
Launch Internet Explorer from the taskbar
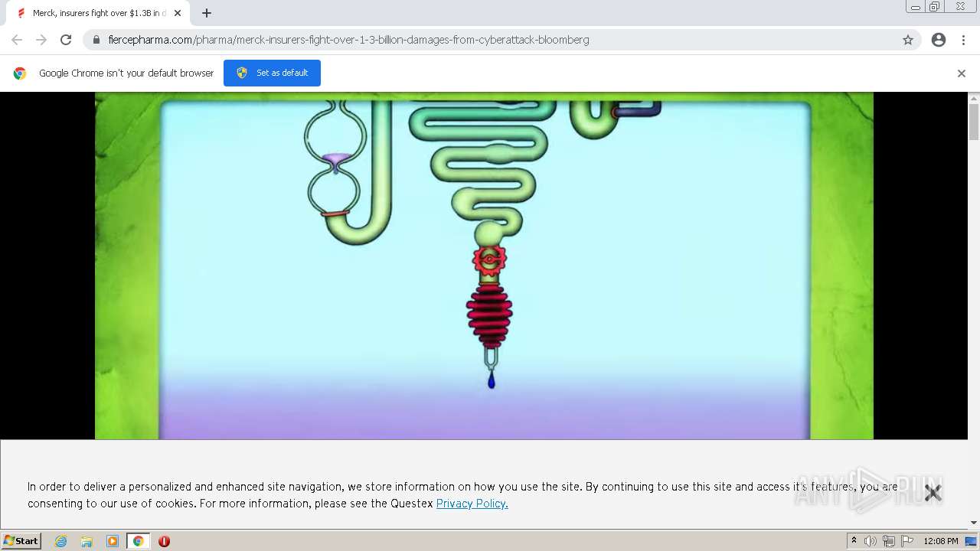tap(61, 541)
